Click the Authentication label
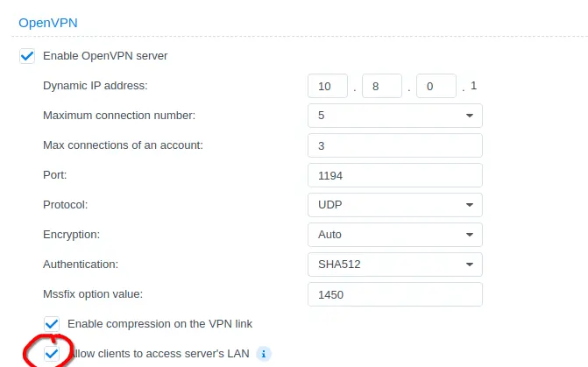This screenshot has width=588, height=367. pyautogui.click(x=81, y=265)
